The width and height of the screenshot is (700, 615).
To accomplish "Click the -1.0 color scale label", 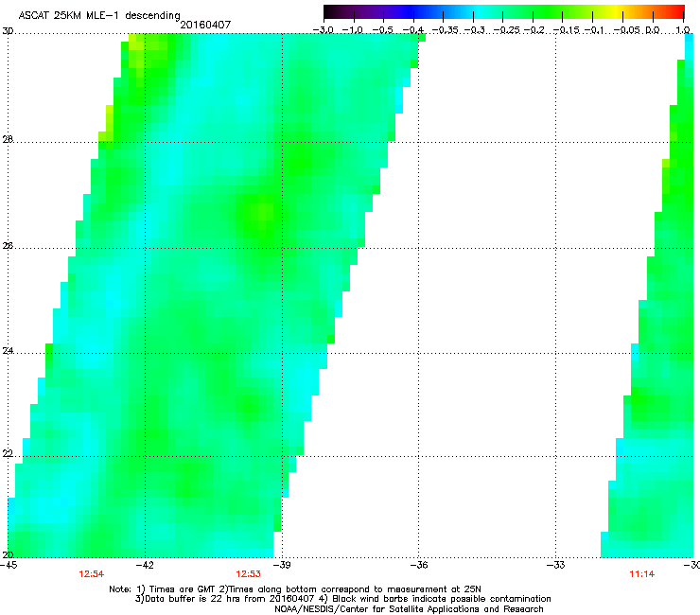I will coord(353,30).
